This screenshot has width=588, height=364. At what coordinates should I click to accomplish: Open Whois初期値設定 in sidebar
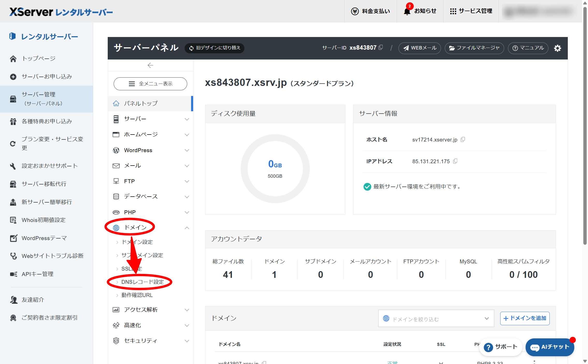[47, 220]
